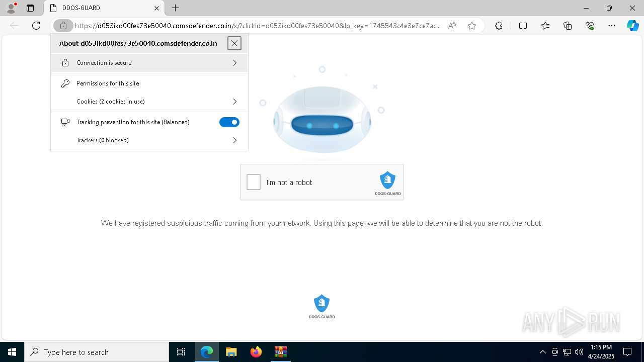Toggle Tracking prevention for this site
This screenshot has width=644, height=362.
coord(229,122)
